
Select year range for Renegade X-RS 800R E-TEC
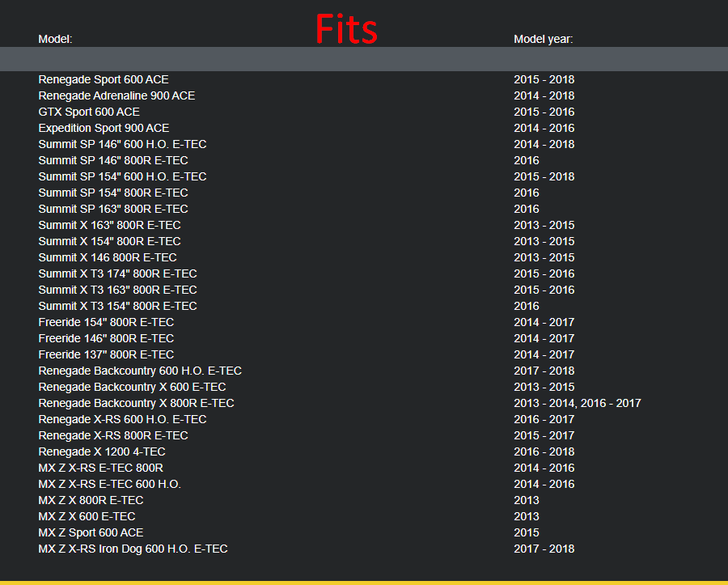click(544, 436)
